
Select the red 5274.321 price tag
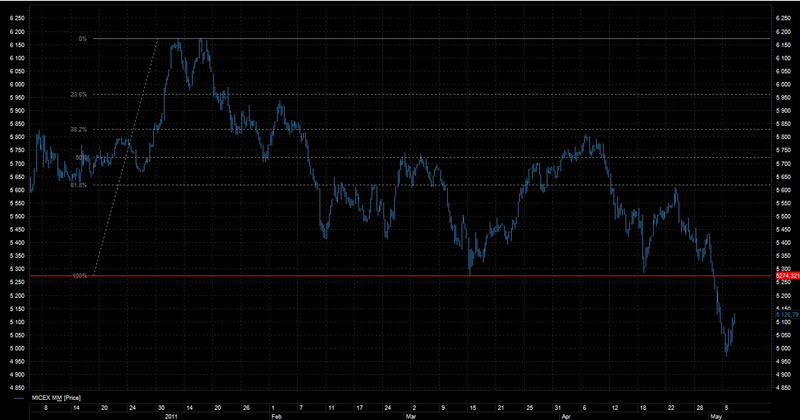click(788, 276)
